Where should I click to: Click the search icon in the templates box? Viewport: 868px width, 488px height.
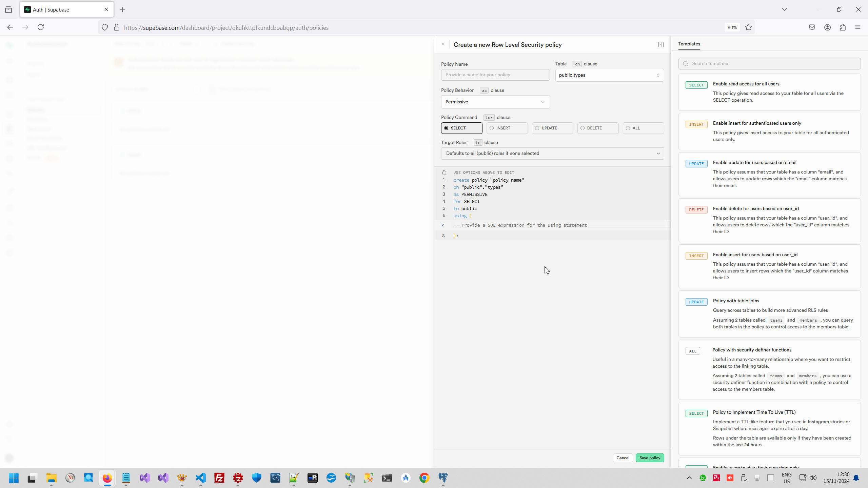pos(686,64)
